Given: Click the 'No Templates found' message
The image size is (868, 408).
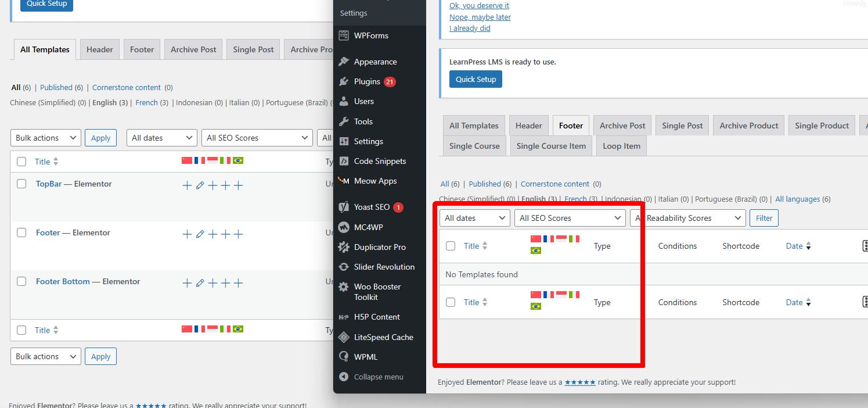Looking at the screenshot, I should pos(481,274).
